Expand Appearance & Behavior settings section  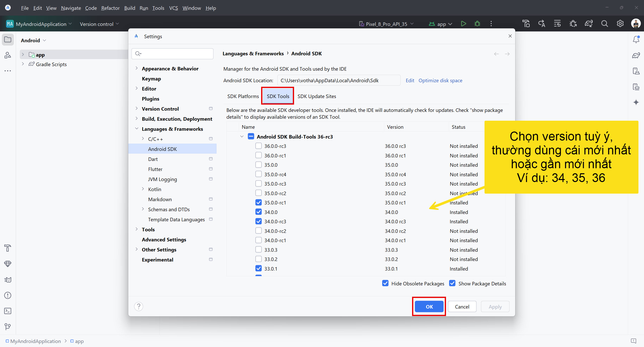tap(137, 68)
